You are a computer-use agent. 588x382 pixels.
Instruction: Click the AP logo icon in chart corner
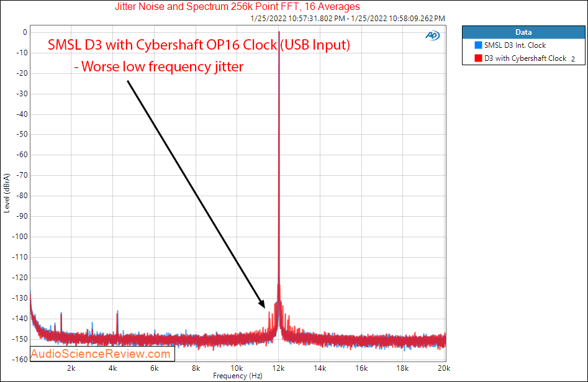pyautogui.click(x=432, y=35)
